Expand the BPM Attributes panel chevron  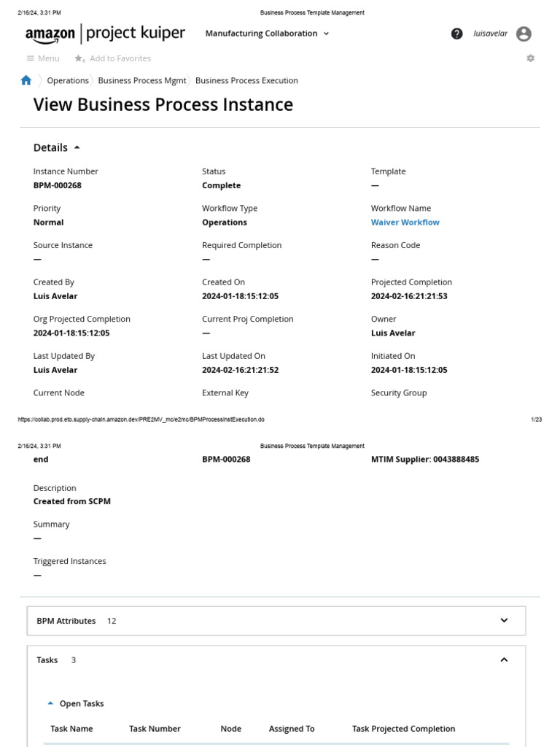pyautogui.click(x=505, y=620)
